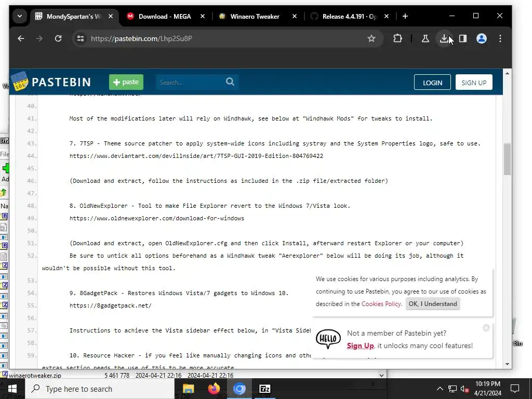
Task: Open the taskbar clock 10:19 PM
Action: (x=487, y=389)
